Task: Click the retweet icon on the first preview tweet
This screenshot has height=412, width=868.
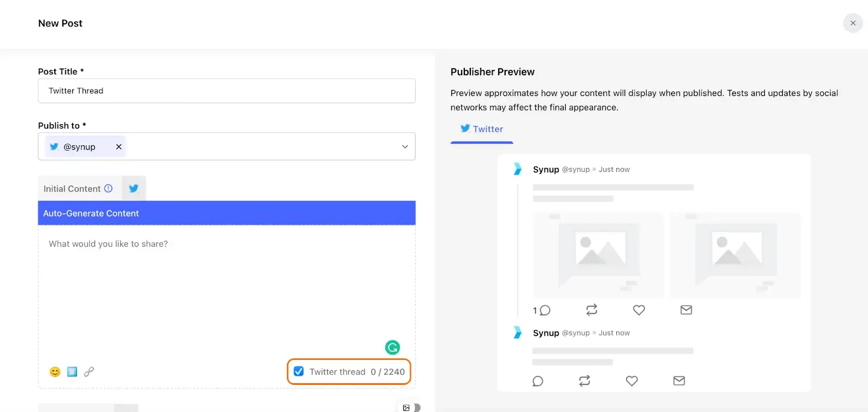Action: (x=592, y=310)
